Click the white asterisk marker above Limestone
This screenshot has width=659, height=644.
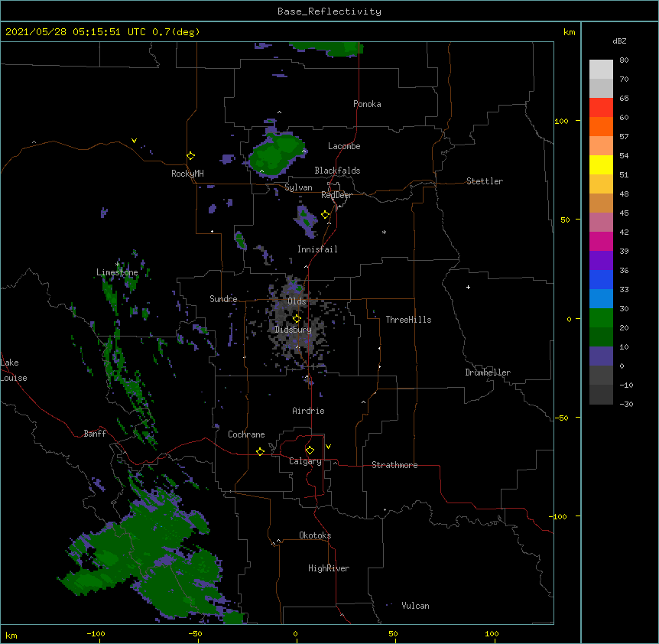coord(118,265)
